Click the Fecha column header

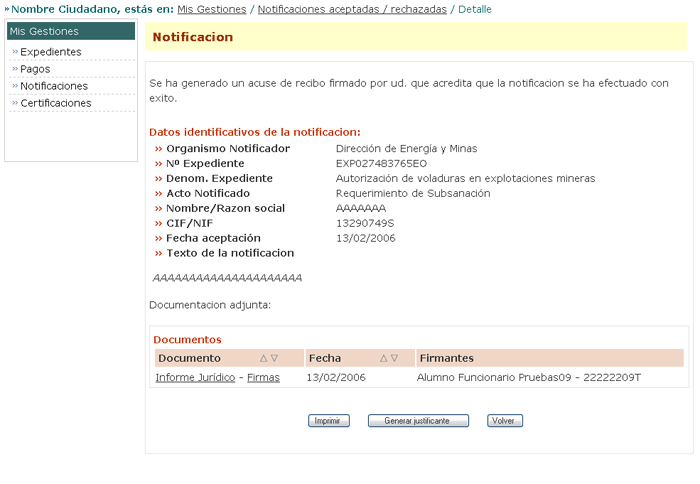(x=325, y=358)
